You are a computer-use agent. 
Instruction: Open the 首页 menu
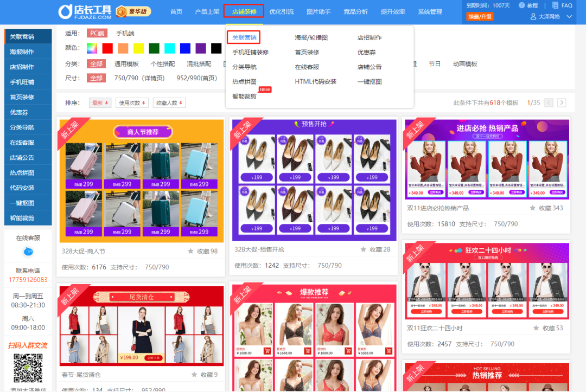coord(176,11)
